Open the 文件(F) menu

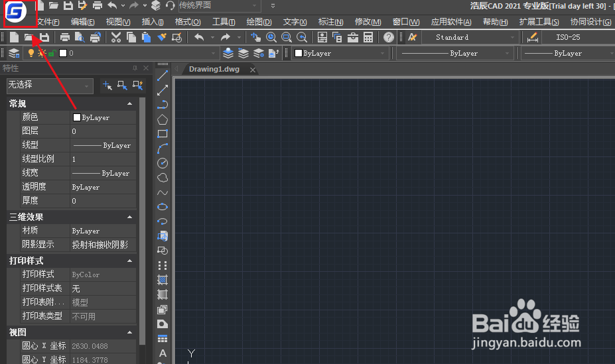(x=48, y=22)
